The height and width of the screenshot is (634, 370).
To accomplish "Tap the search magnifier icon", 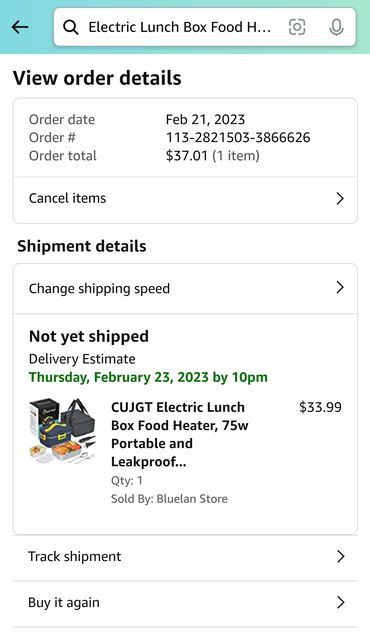I will point(71,27).
